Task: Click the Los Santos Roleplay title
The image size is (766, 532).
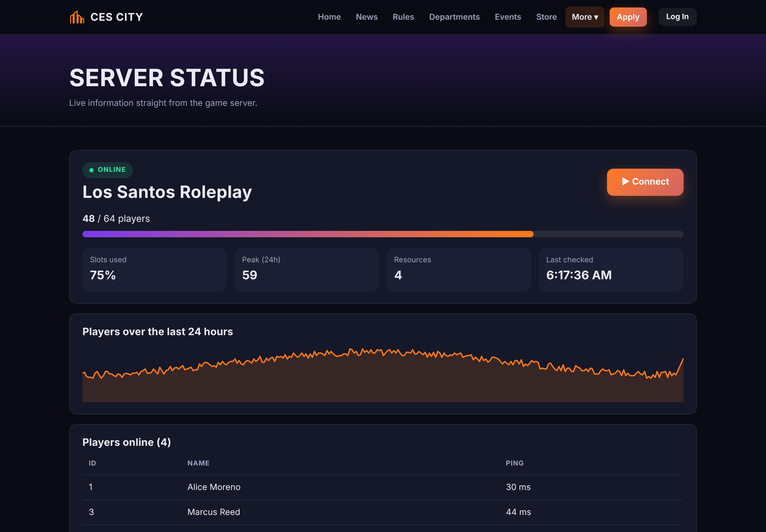Action: click(x=167, y=192)
